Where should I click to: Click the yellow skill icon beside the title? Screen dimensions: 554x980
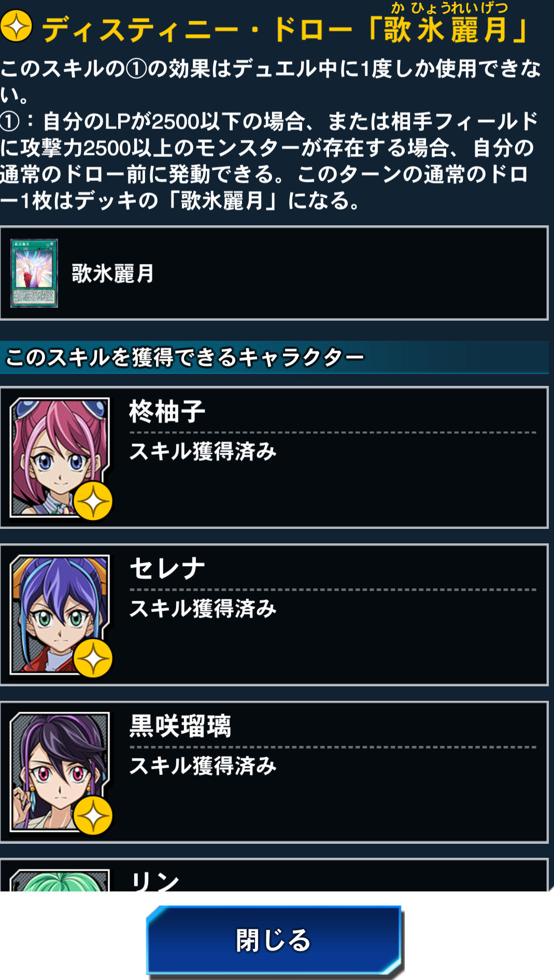17,26
